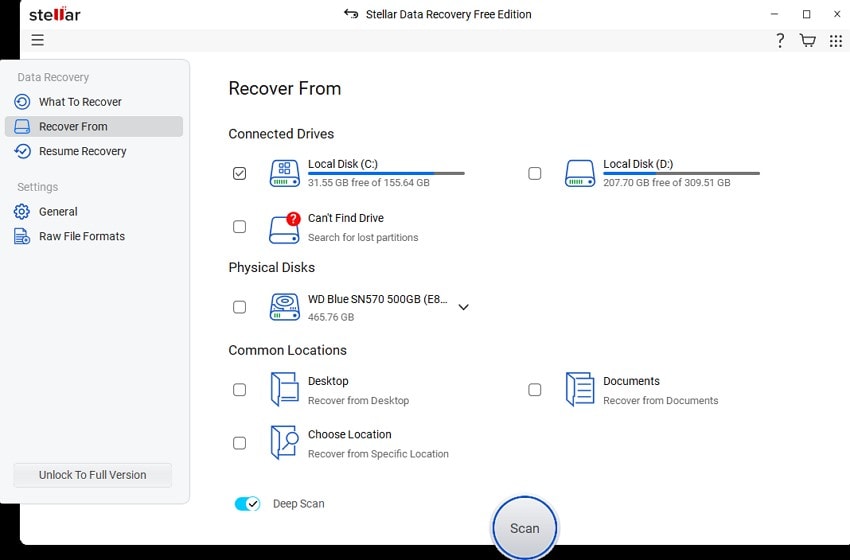The image size is (850, 560).
Task: Toggle the Deep Scan switch off
Action: 247,504
